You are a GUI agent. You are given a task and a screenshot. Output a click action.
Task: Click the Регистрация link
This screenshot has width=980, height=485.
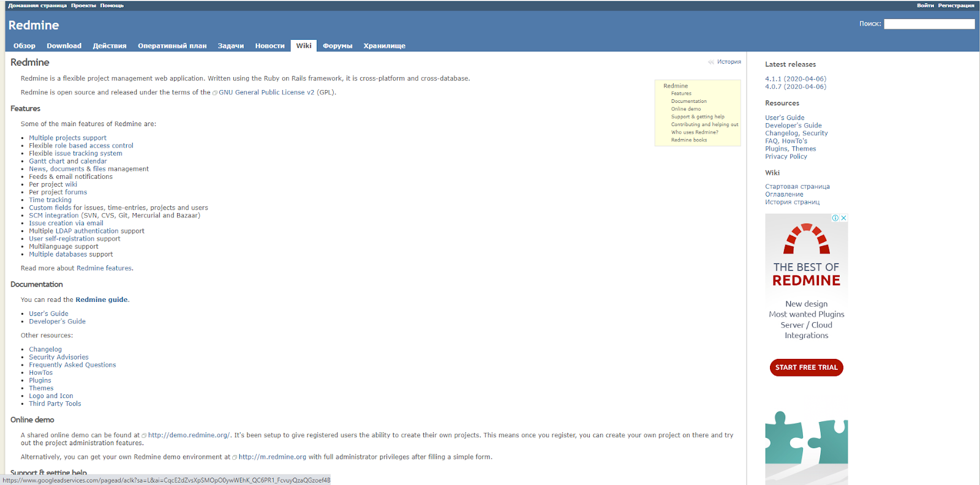point(956,6)
